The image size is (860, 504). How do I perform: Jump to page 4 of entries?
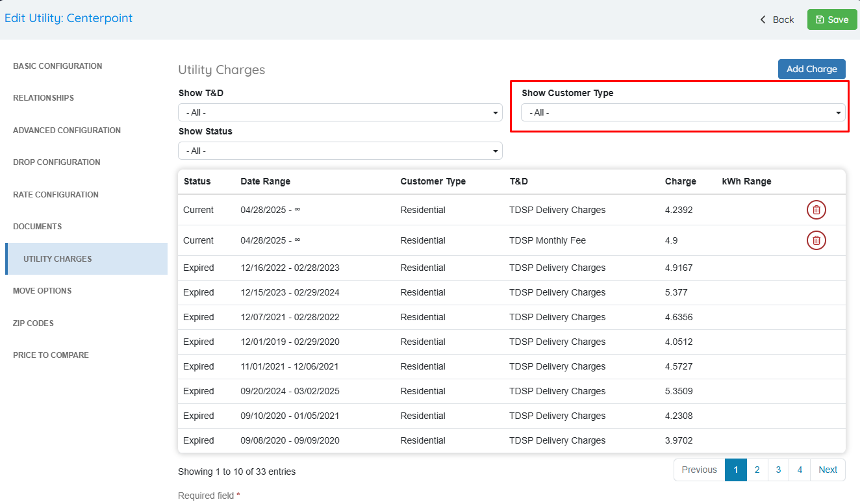tap(800, 470)
